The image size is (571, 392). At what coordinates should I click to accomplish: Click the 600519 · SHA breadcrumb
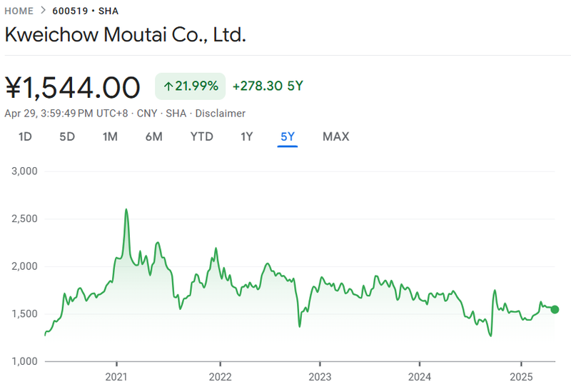coord(85,11)
